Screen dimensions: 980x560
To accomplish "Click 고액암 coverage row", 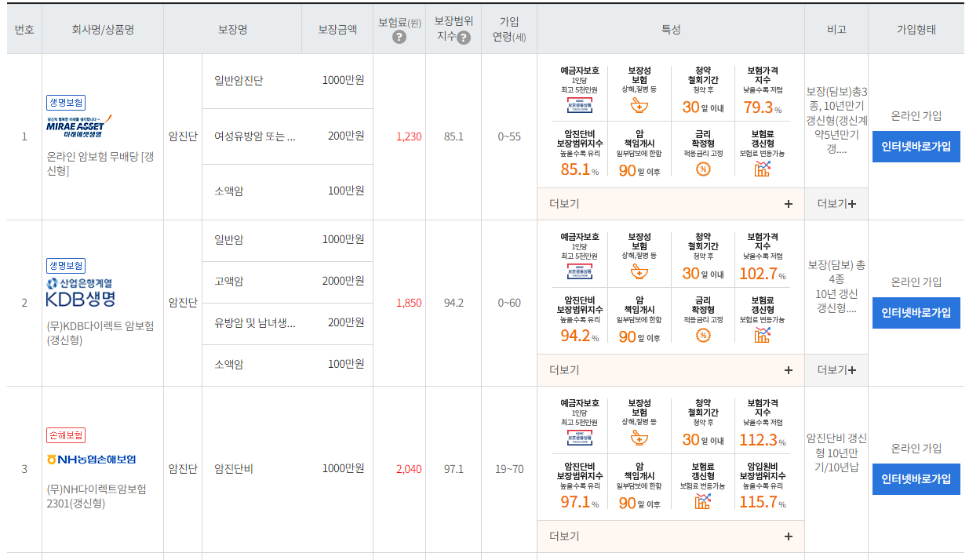I will pos(287,282).
